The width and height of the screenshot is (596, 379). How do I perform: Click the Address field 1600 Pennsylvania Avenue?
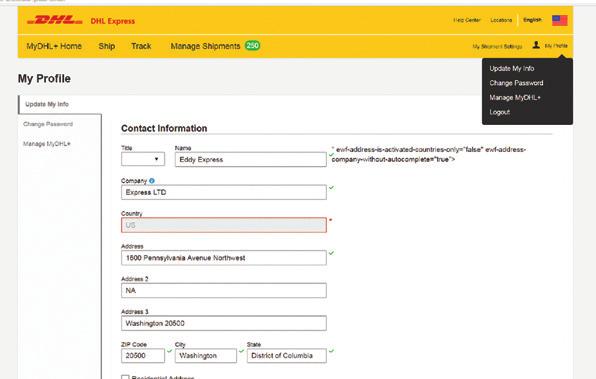click(224, 258)
